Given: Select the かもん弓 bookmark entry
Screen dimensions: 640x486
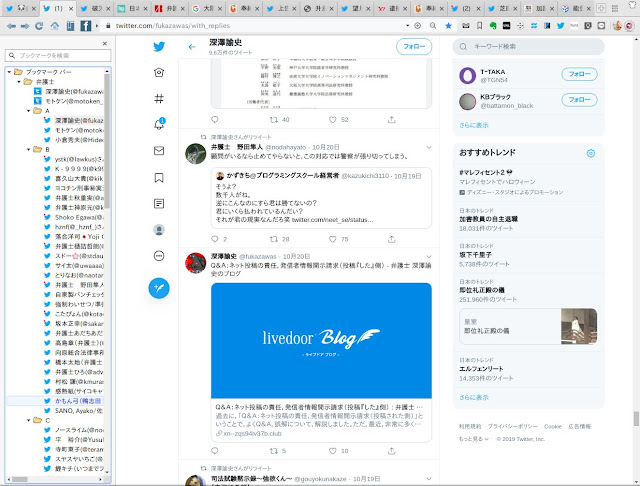Looking at the screenshot, I should (73, 401).
